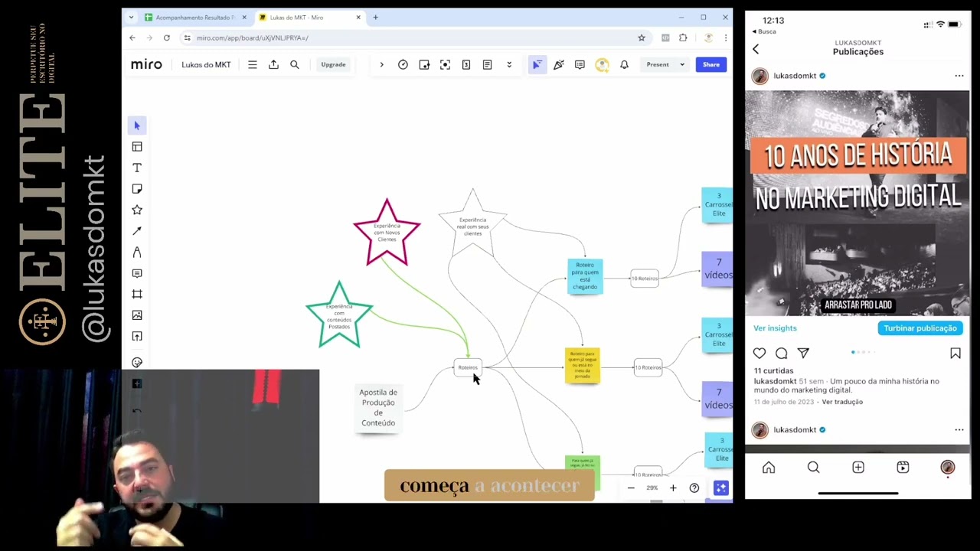This screenshot has height=551, width=980.
Task: Go back in Chrome
Action: point(132,37)
